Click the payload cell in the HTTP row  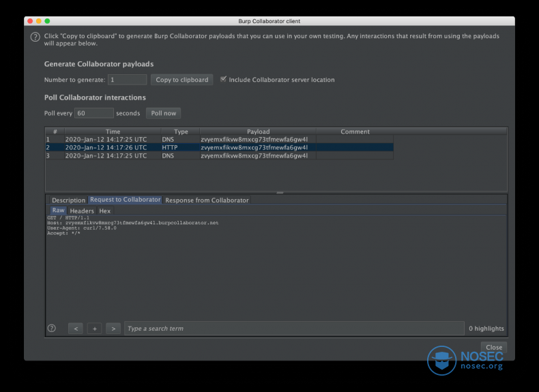[258, 147]
